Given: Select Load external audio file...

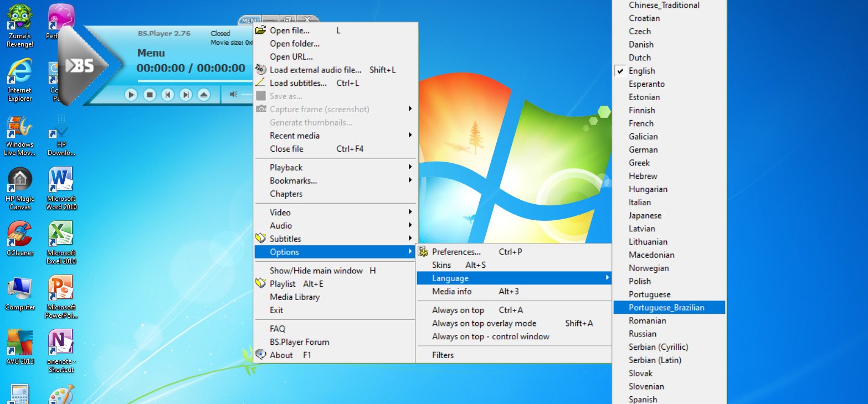Looking at the screenshot, I should coord(335,70).
